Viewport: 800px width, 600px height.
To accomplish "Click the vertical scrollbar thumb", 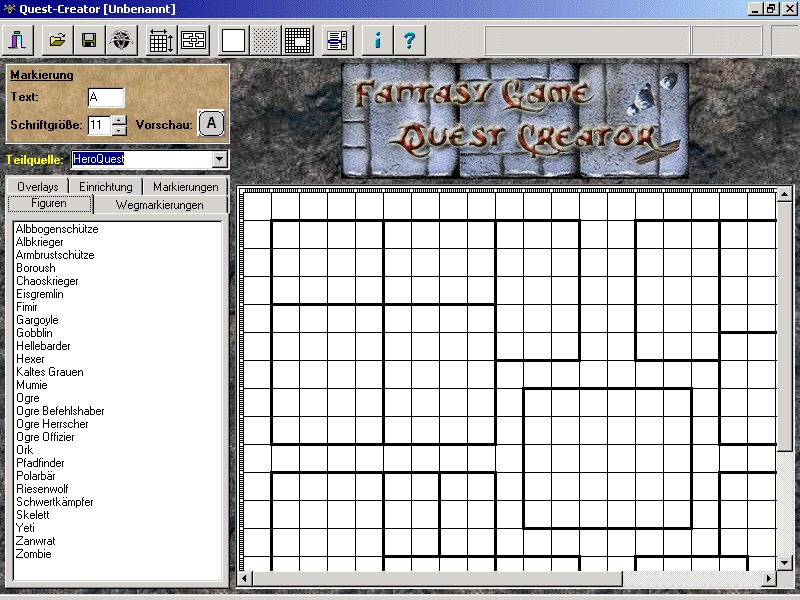I will click(x=785, y=327).
